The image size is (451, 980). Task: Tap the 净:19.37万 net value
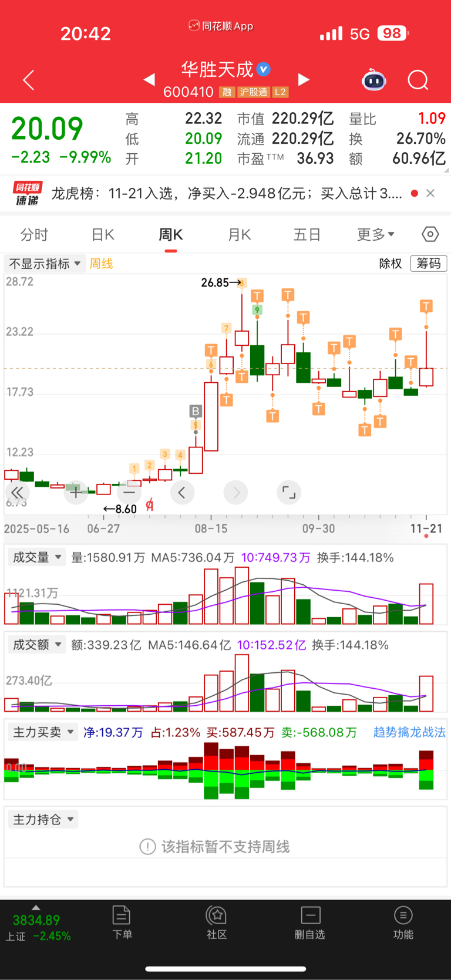tap(113, 732)
